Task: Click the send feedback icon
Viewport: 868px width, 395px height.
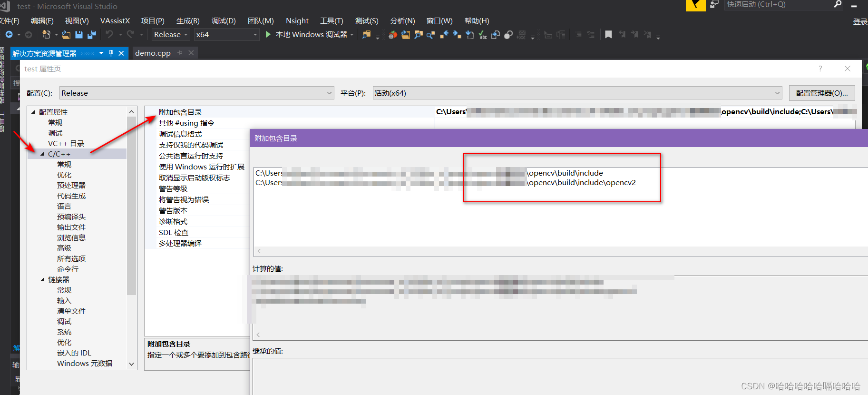Action: pos(714,5)
